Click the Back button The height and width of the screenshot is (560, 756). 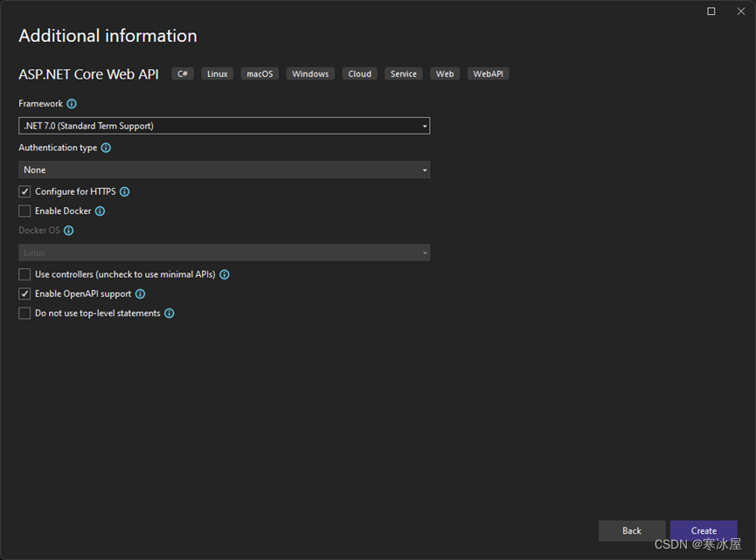click(x=632, y=530)
